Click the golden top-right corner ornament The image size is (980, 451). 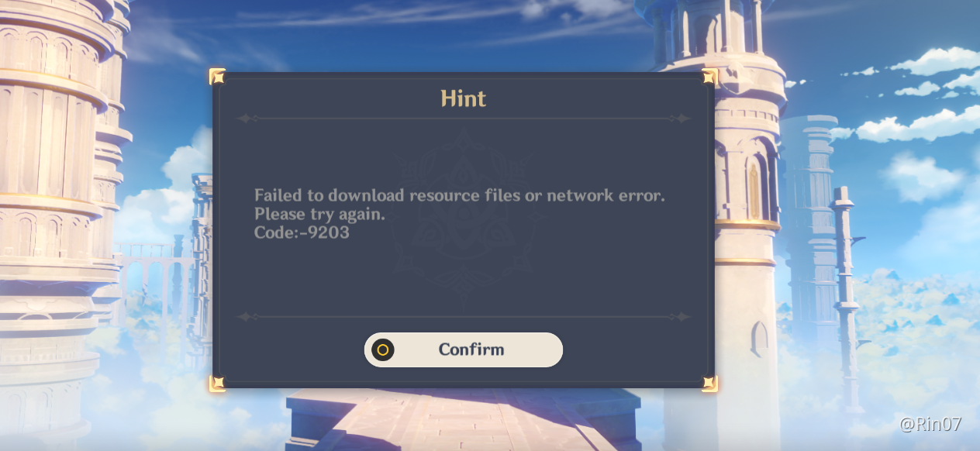709,76
